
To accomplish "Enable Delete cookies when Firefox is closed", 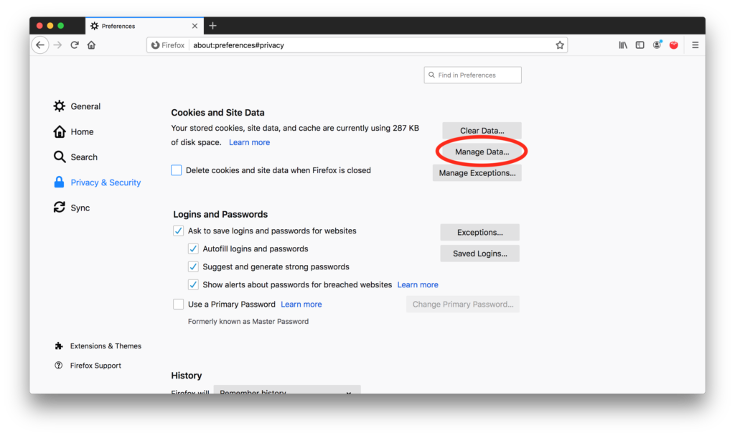I will (x=177, y=171).
